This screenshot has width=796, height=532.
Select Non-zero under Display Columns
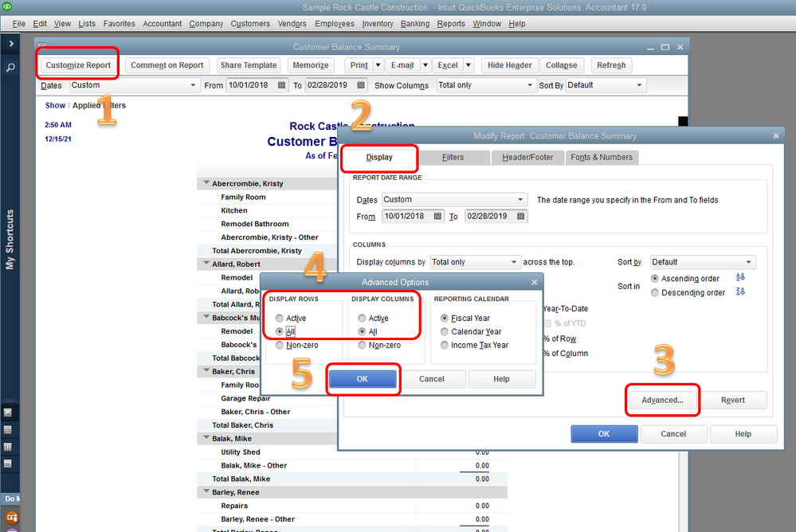click(x=362, y=345)
